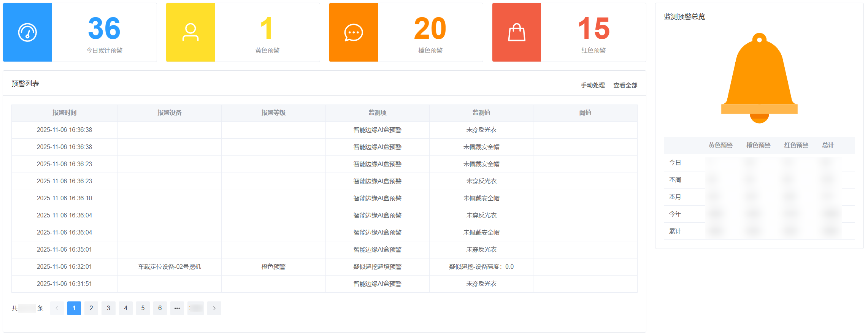Click the large orange bell icon
The height and width of the screenshot is (336, 868).
[x=759, y=78]
